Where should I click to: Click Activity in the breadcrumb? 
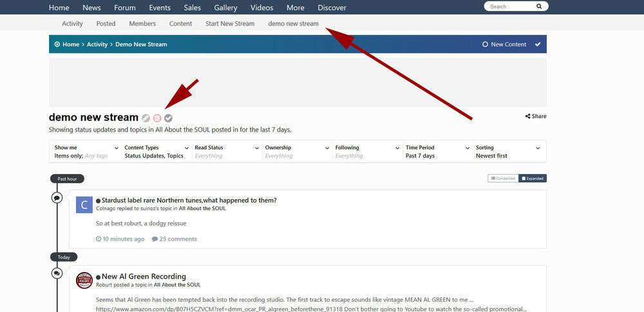[97, 44]
